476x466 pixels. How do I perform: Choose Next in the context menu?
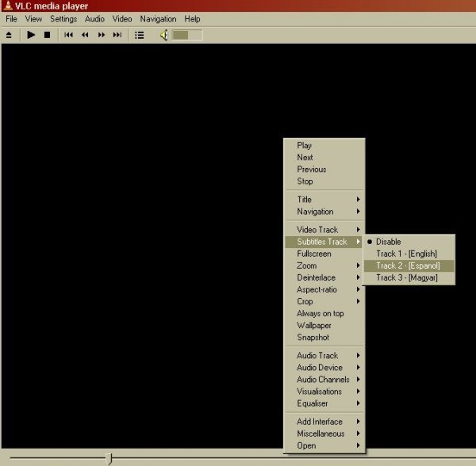coord(324,158)
